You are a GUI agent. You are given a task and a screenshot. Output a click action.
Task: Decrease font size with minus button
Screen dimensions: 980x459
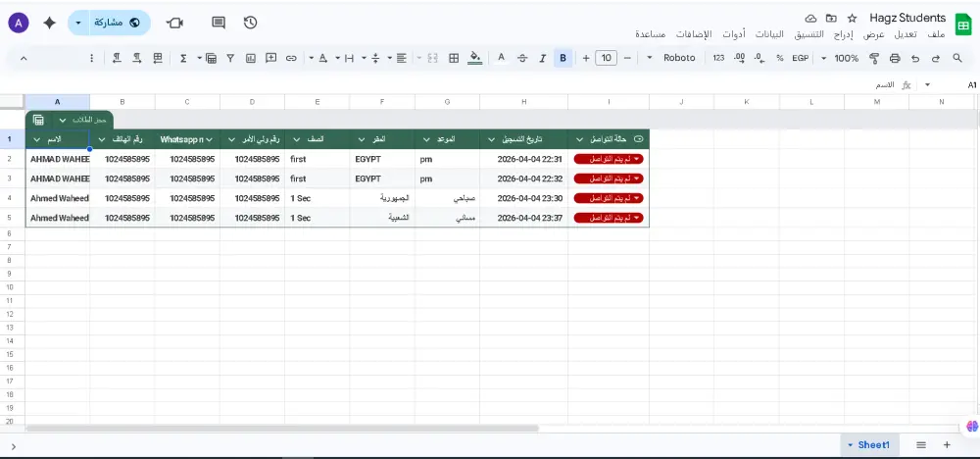tap(627, 58)
